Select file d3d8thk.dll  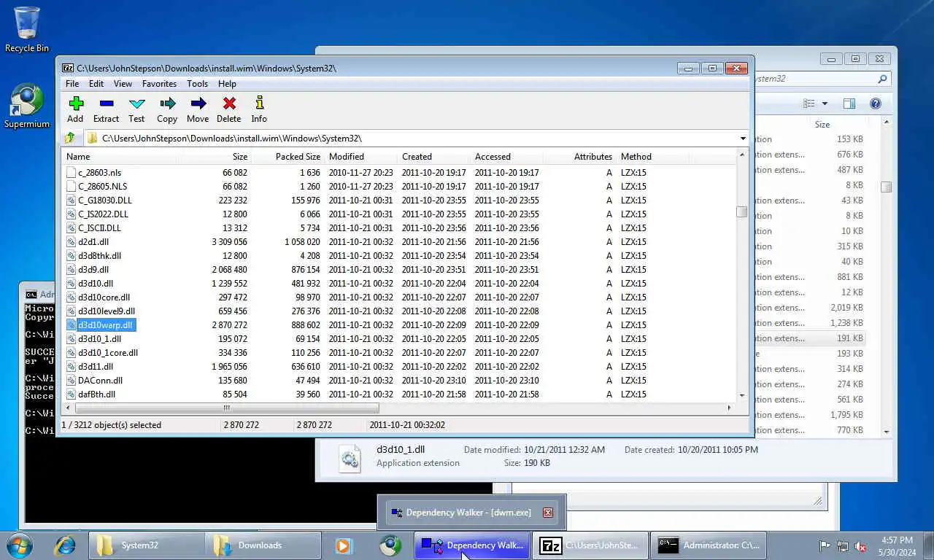(x=99, y=256)
